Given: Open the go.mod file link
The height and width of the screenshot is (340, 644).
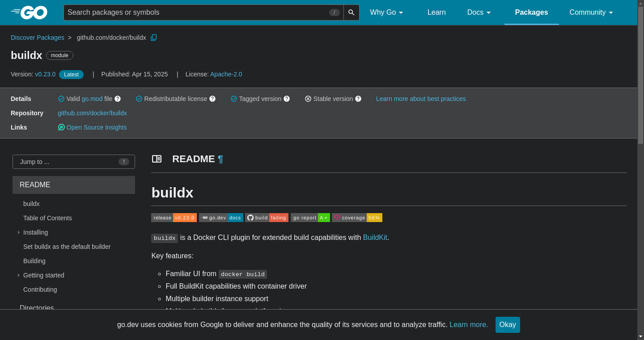Looking at the screenshot, I should pos(92,99).
